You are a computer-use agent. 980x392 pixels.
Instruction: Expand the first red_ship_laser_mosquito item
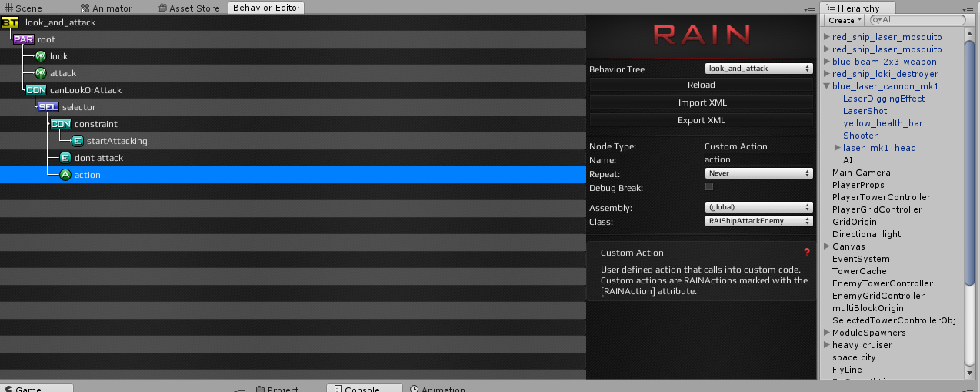pos(827,37)
